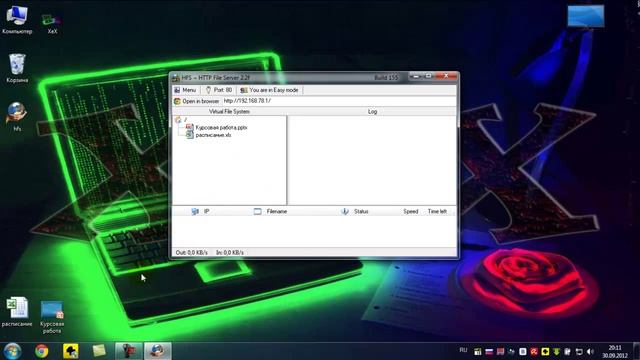The height and width of the screenshot is (360, 640).
Task: Open the Windows Start menu
Action: pyautogui.click(x=12, y=351)
